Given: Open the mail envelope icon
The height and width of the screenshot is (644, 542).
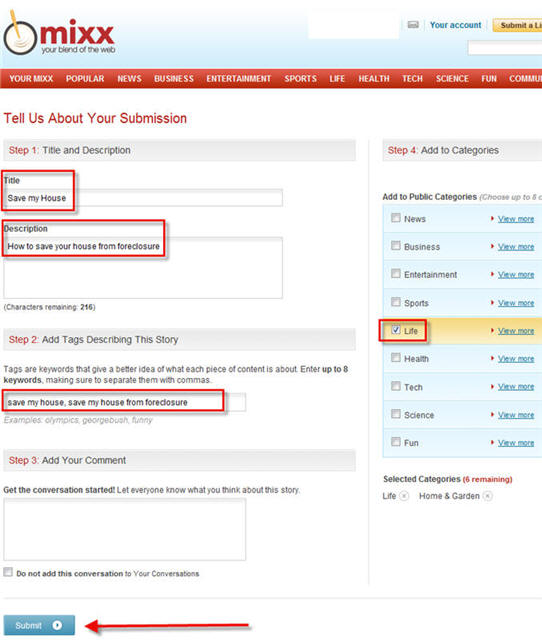Looking at the screenshot, I should (413, 25).
